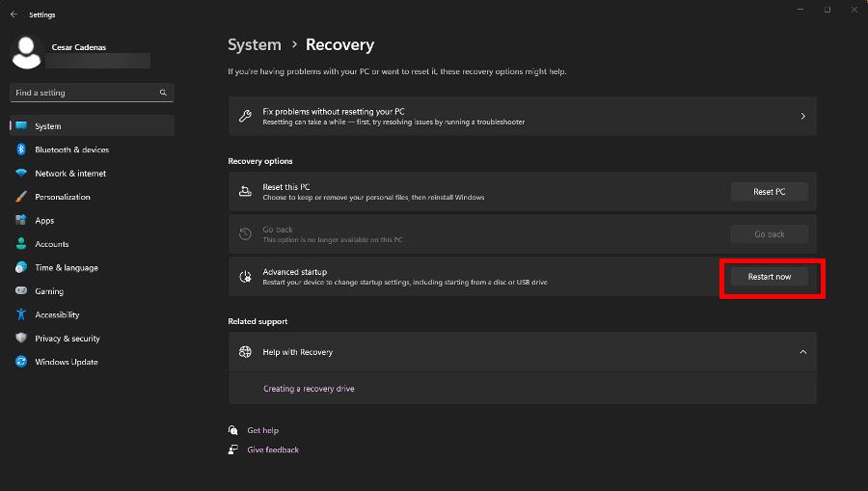This screenshot has height=491, width=868.
Task: Click Restart now for Advanced startup
Action: pyautogui.click(x=769, y=276)
